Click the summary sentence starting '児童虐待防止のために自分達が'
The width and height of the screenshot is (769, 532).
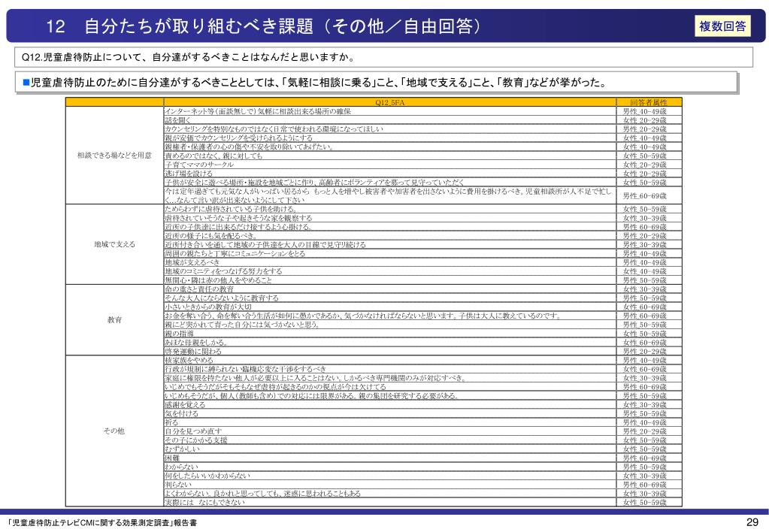pyautogui.click(x=319, y=83)
